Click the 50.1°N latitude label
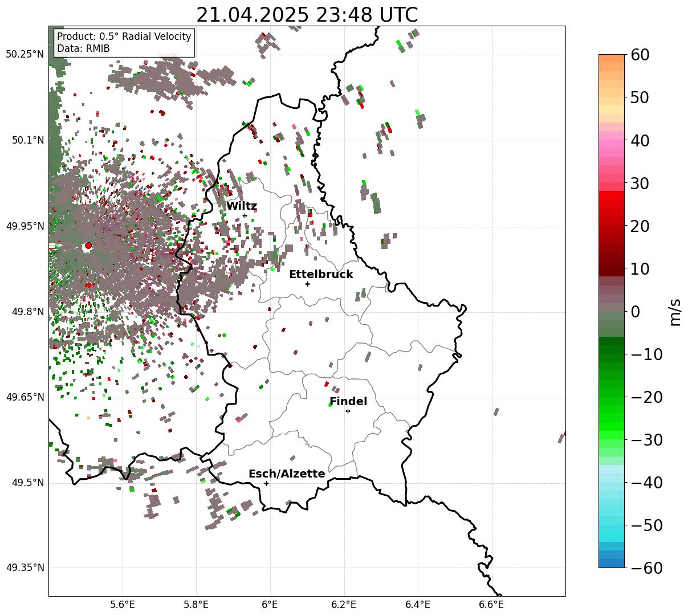 point(27,140)
